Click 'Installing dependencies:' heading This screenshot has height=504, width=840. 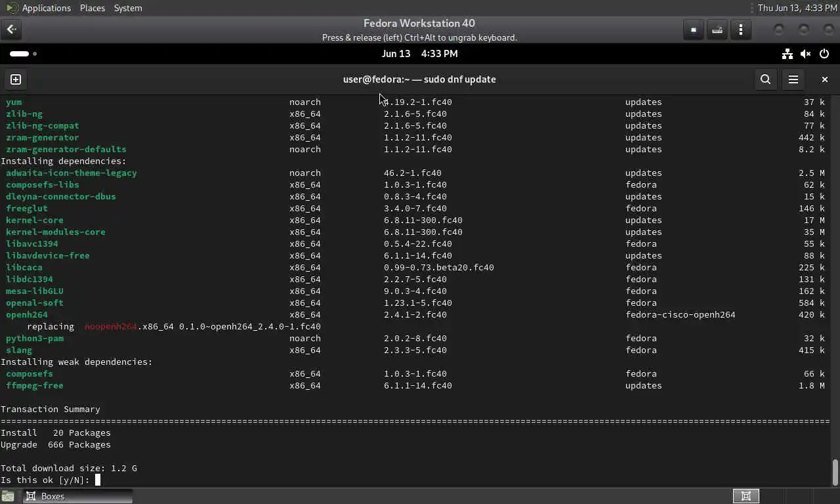64,161
